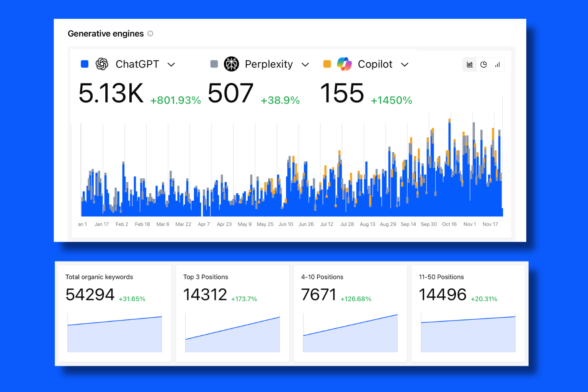Click the blue ChatGPT legend swatch
The image size is (588, 392).
[x=85, y=64]
